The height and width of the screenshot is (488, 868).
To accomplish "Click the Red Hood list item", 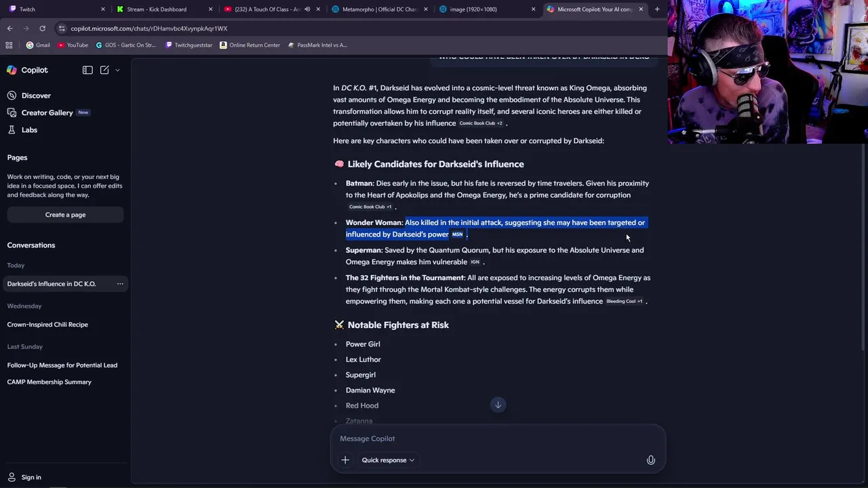I will pos(362,406).
